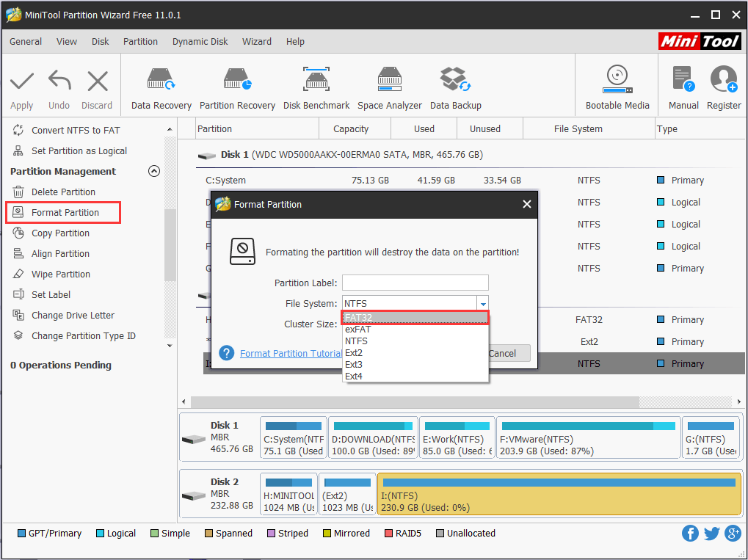Image resolution: width=748 pixels, height=560 pixels.
Task: Select FAT32 from the file system list
Action: click(415, 317)
